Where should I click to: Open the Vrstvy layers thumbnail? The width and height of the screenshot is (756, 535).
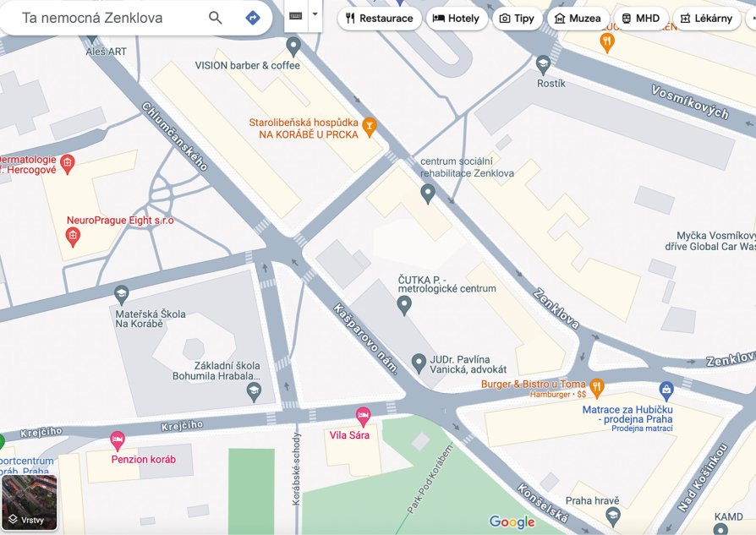pos(30,503)
